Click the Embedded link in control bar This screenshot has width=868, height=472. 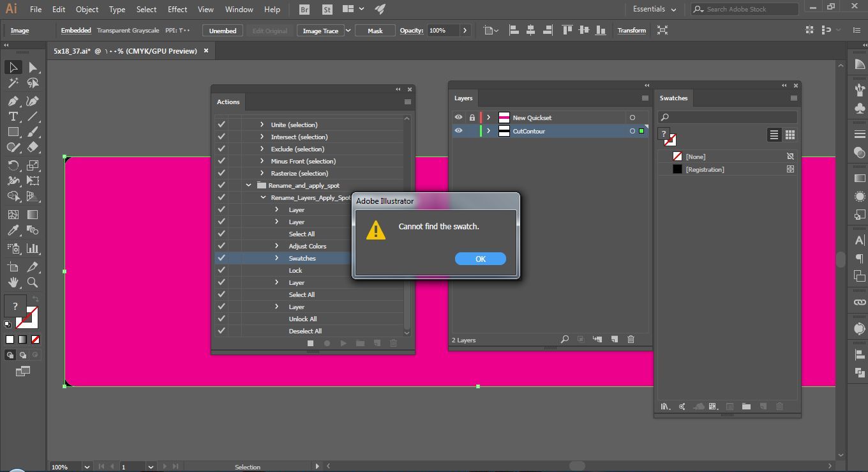76,31
